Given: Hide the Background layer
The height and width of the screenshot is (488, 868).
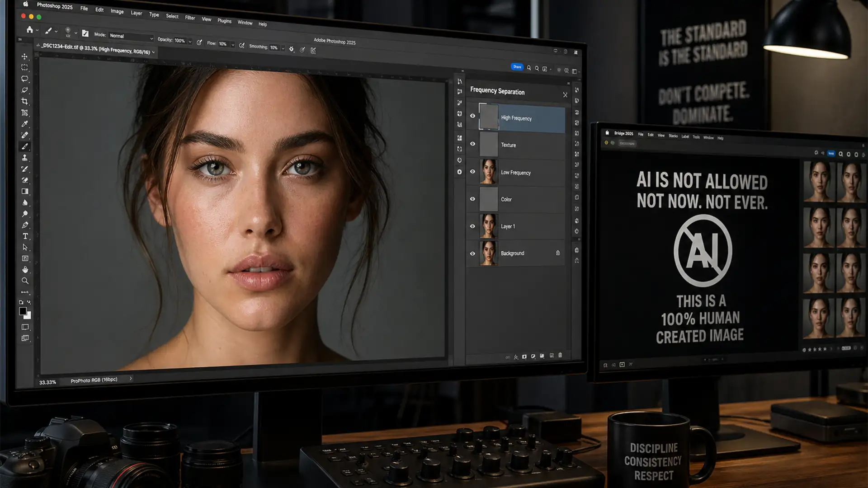Looking at the screenshot, I should (x=473, y=253).
